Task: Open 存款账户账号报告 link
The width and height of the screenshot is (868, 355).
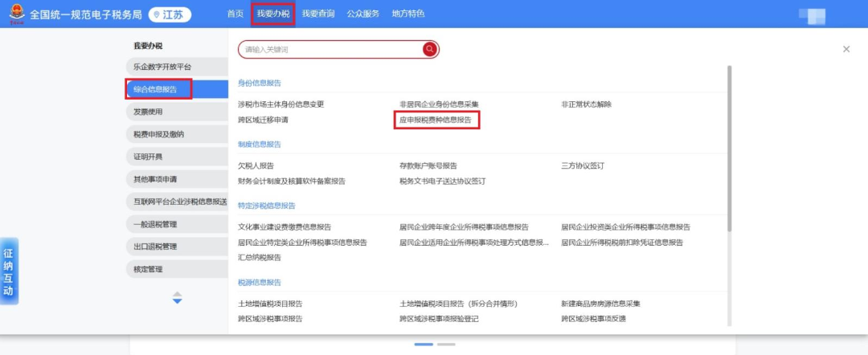Action: pos(428,165)
